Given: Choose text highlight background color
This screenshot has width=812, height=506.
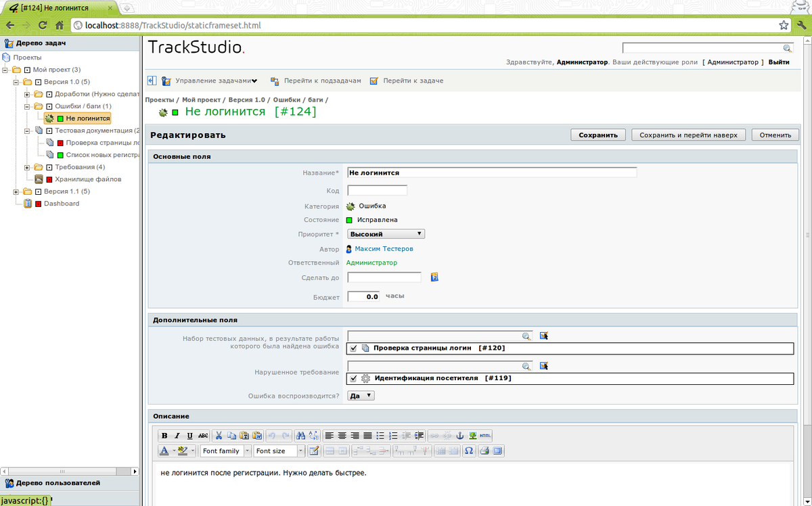Looking at the screenshot, I should [181, 451].
